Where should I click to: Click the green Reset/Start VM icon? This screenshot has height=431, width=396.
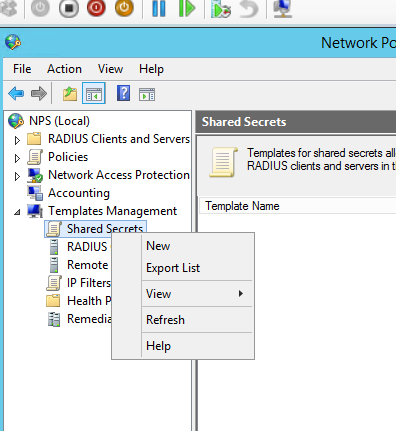click(x=186, y=8)
